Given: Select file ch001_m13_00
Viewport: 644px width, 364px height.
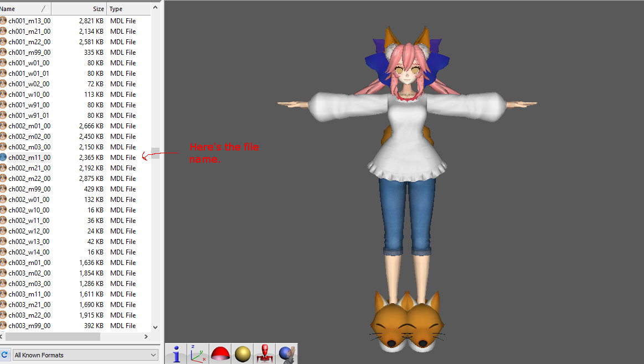Looking at the screenshot, I should [29, 21].
